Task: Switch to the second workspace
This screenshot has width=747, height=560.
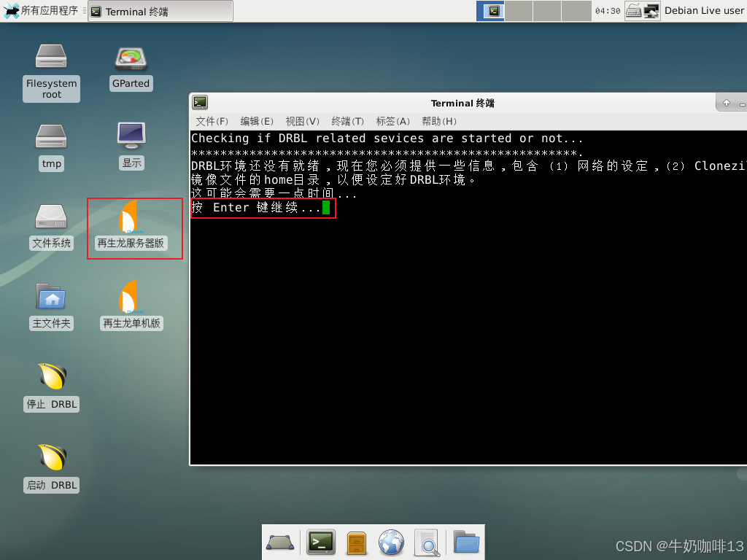Action: point(519,10)
